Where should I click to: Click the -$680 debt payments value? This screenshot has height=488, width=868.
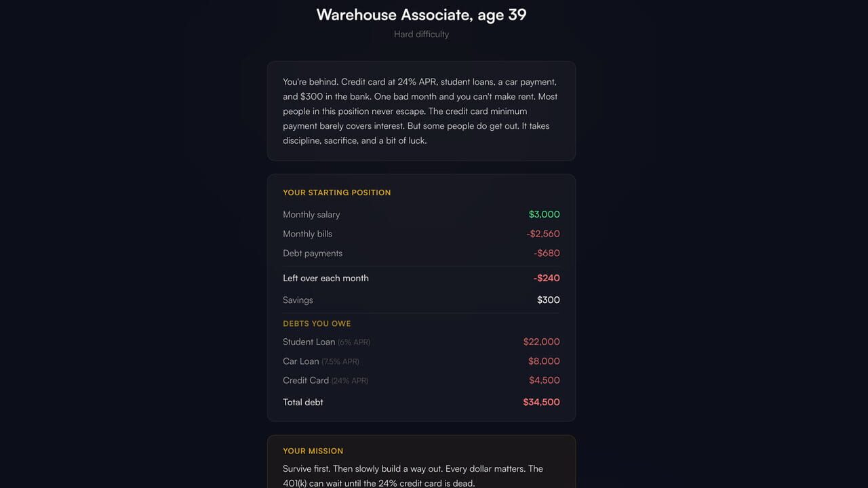[x=547, y=253]
